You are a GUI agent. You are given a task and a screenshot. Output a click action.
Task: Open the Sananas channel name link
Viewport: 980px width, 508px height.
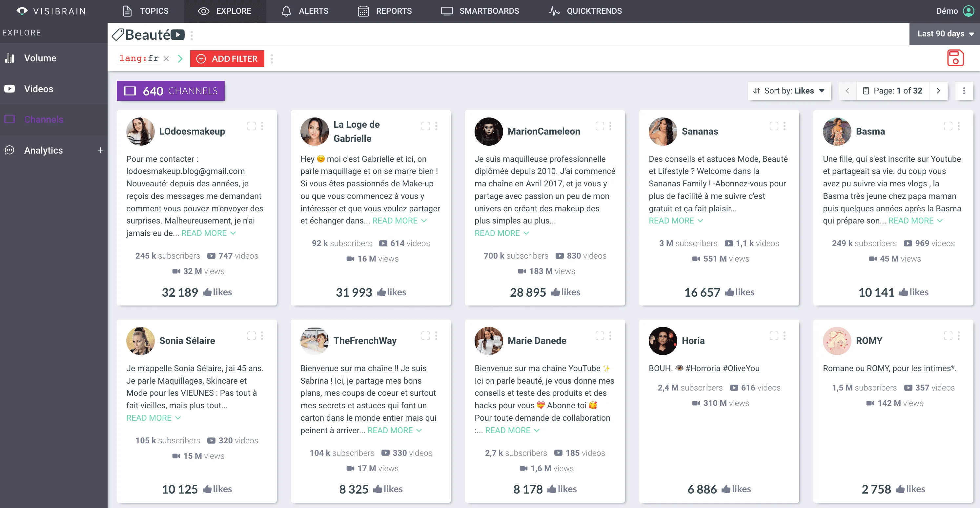(x=700, y=131)
